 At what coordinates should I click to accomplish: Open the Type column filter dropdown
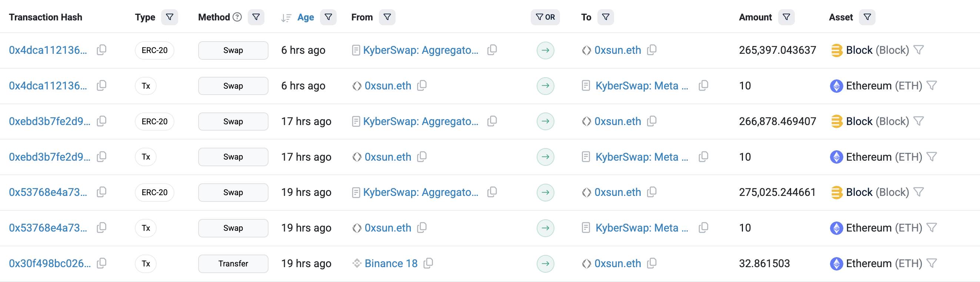coord(170,17)
